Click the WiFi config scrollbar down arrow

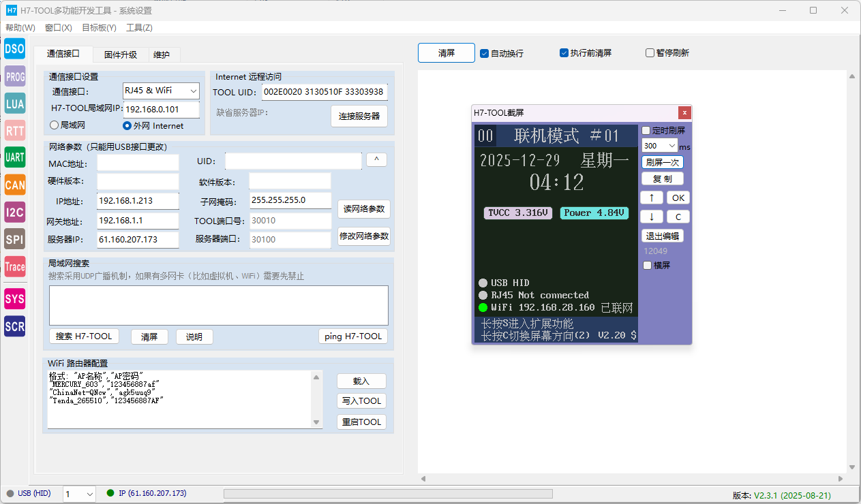pyautogui.click(x=316, y=422)
